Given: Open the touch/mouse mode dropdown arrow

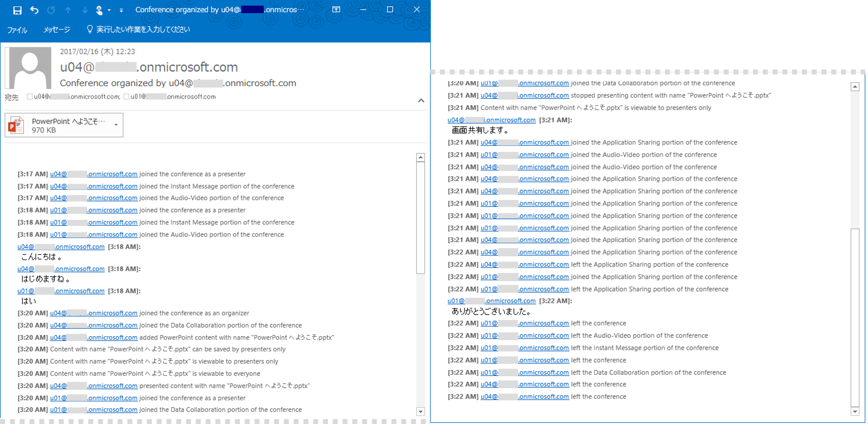Looking at the screenshot, I should (x=109, y=10).
